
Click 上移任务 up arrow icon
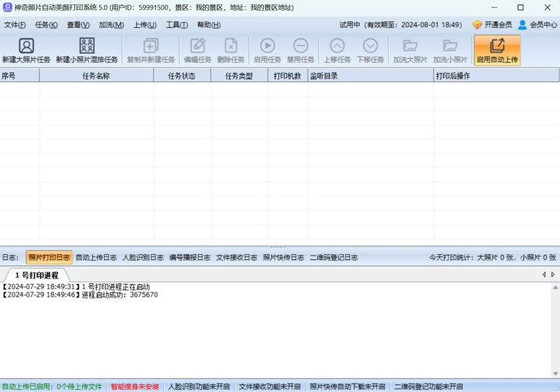(x=337, y=45)
